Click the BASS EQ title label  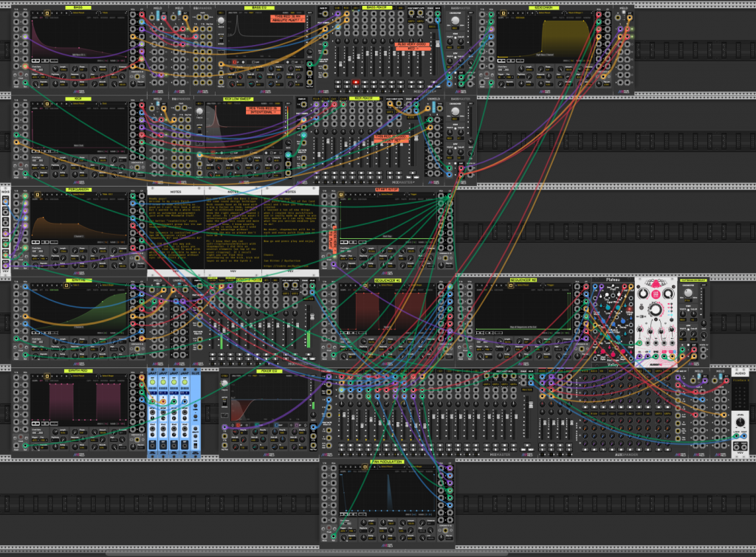click(x=259, y=7)
